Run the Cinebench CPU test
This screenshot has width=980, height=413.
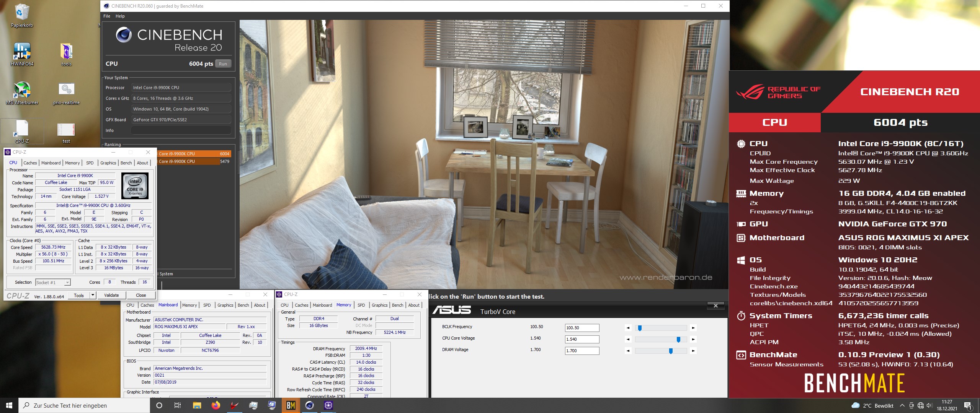pos(223,64)
